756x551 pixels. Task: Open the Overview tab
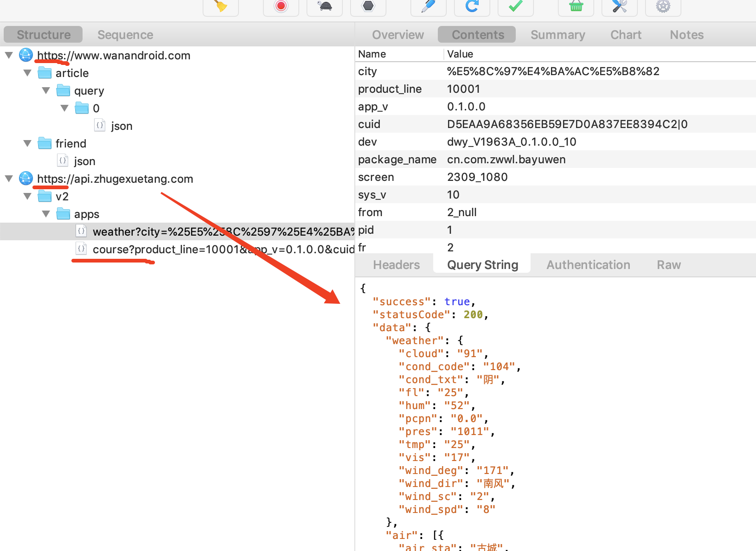coord(398,35)
